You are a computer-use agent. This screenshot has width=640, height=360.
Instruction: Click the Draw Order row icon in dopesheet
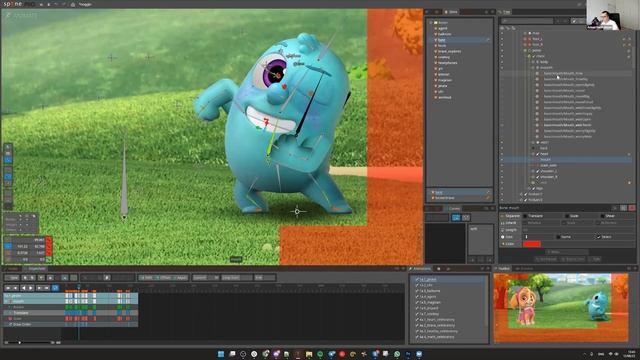coord(10,324)
